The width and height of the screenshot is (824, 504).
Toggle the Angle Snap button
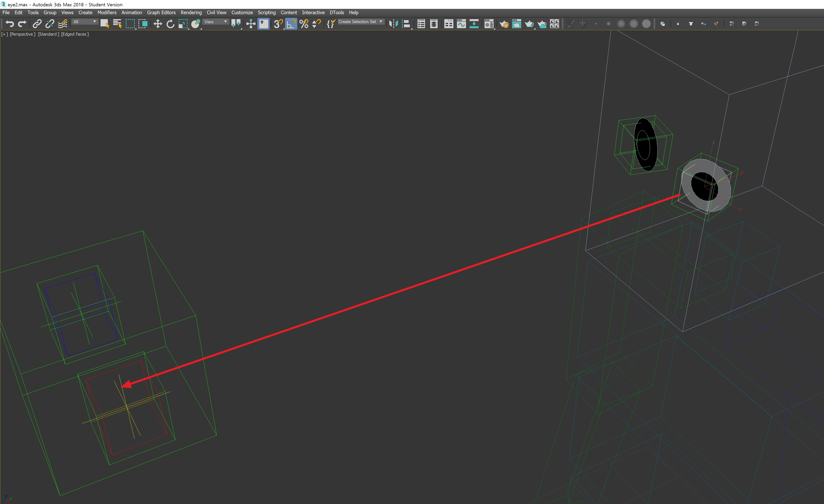tap(291, 24)
